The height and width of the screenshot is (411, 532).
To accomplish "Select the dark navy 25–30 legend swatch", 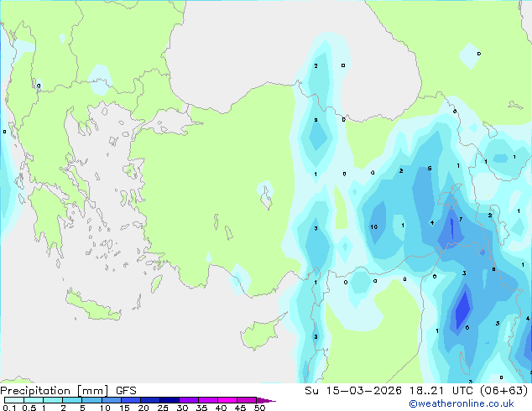I will [x=170, y=400].
